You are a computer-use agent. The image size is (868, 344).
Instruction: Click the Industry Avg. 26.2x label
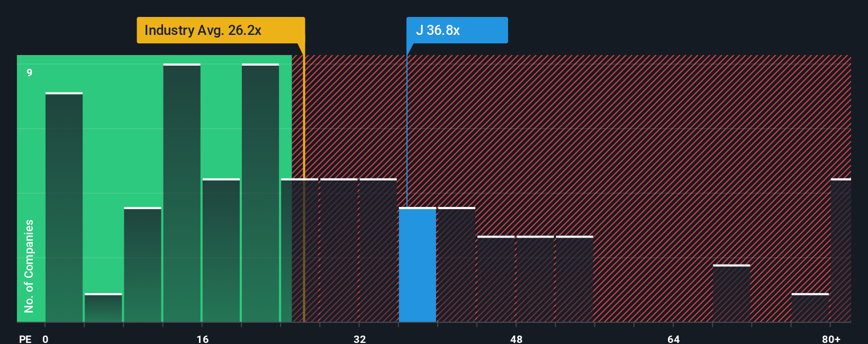(221, 30)
